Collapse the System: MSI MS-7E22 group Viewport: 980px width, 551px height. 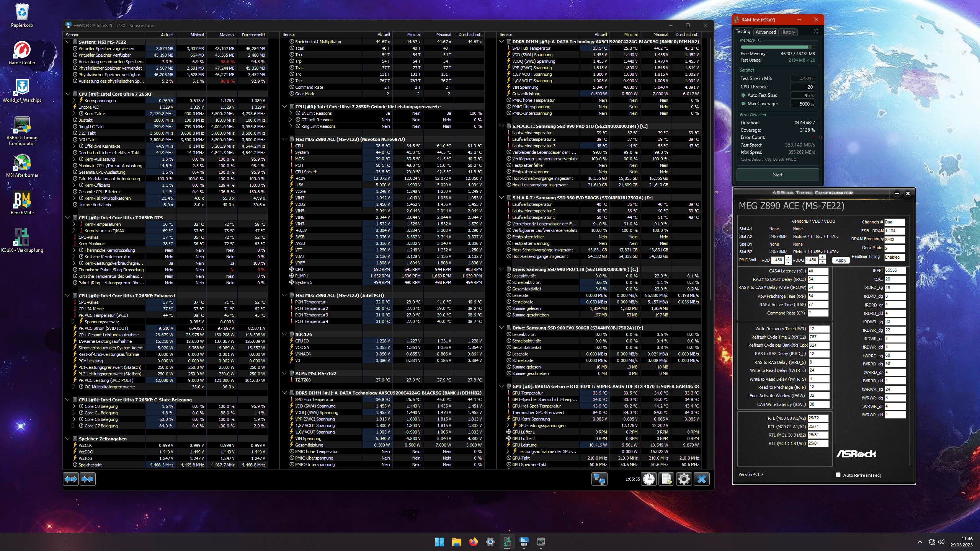(x=68, y=42)
